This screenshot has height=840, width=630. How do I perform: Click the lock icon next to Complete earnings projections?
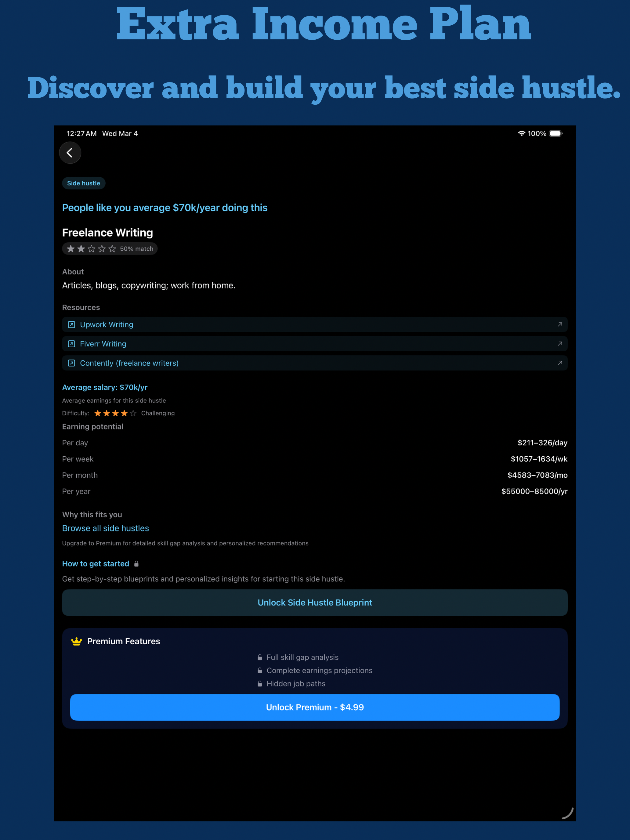click(x=260, y=671)
